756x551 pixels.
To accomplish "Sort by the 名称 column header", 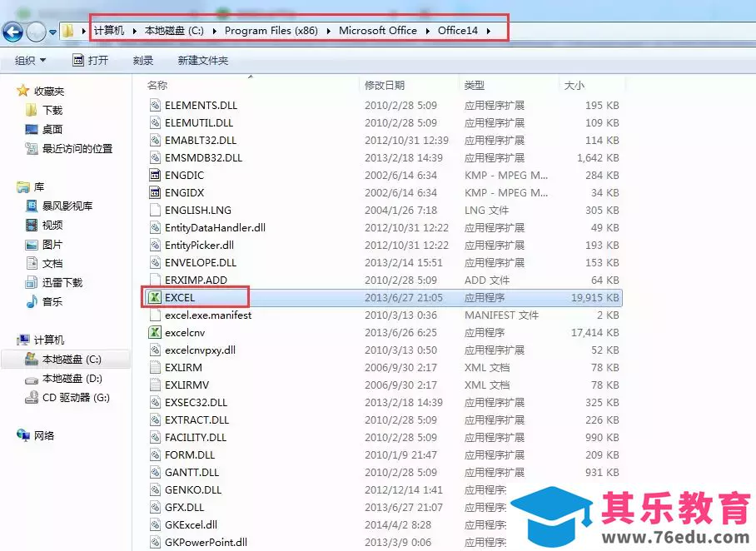I will tap(157, 86).
